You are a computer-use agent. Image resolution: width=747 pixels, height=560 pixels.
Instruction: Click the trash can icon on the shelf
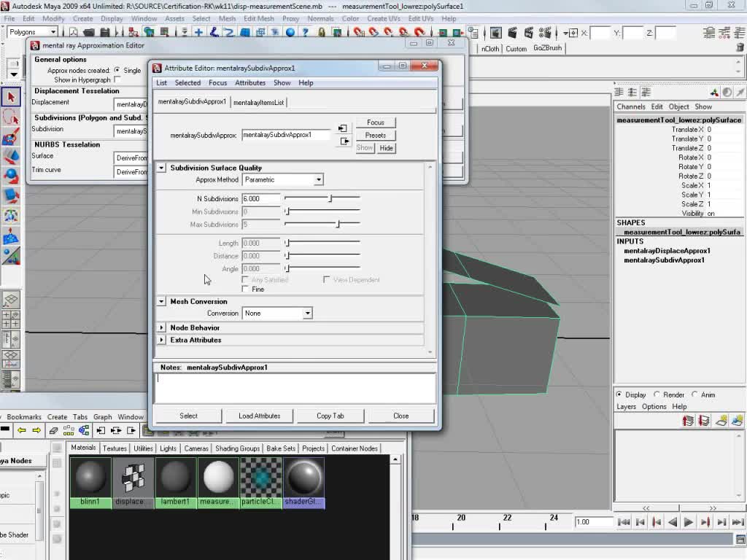tap(740, 47)
